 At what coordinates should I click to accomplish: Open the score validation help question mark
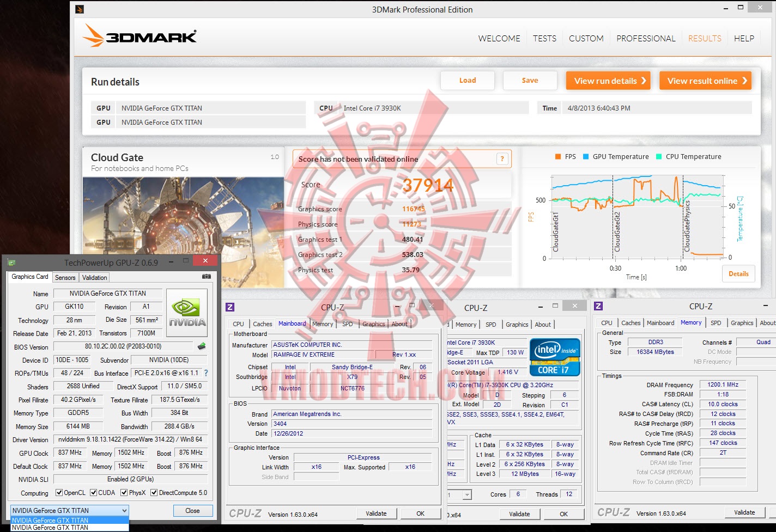pyautogui.click(x=502, y=159)
